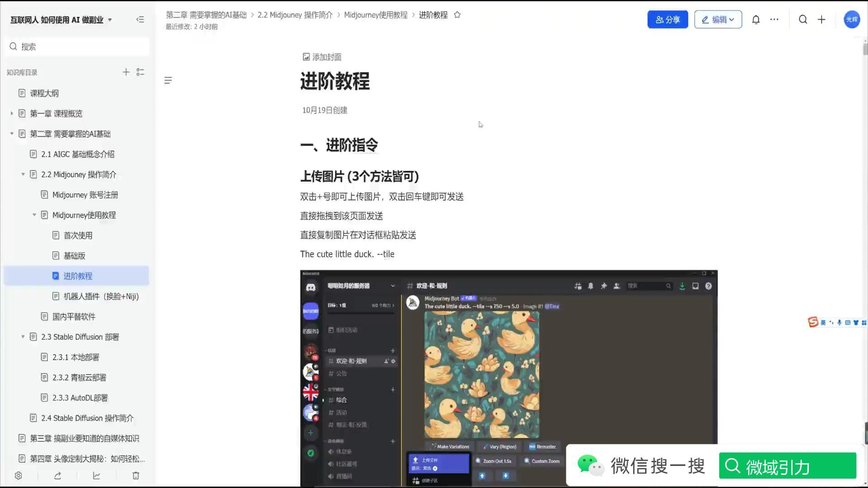Click Zoom Out 1.5x button in screenshot
This screenshot has width=868, height=488.
coord(494,461)
